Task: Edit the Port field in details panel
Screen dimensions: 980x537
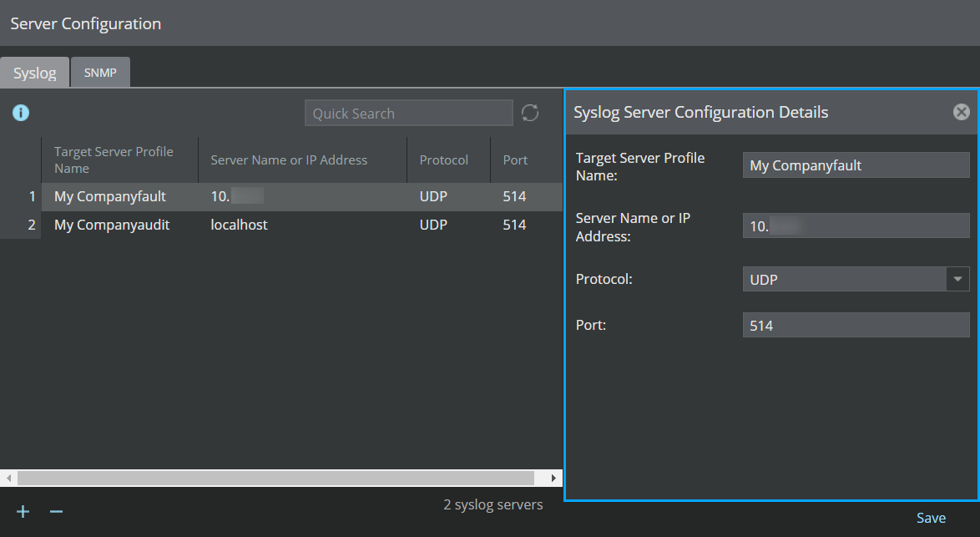Action: click(x=856, y=325)
